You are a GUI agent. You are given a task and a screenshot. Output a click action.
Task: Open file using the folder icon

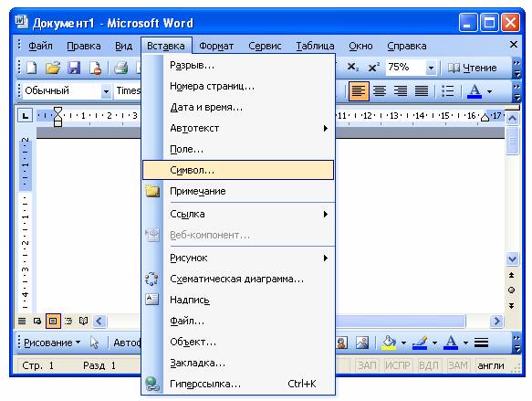(x=53, y=68)
